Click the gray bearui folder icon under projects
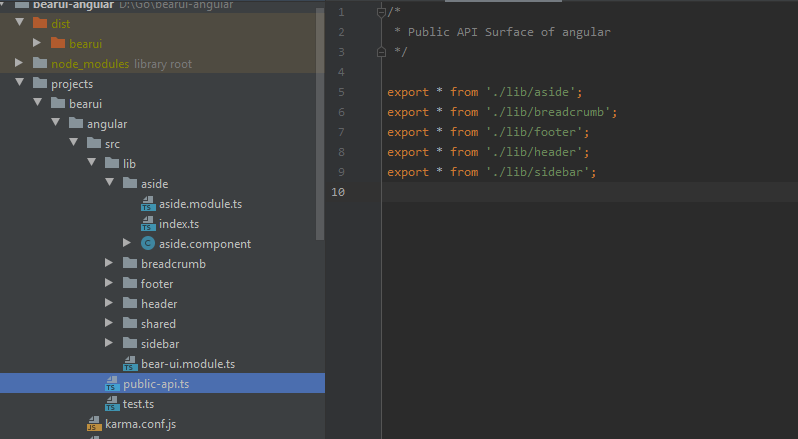Image resolution: width=798 pixels, height=439 pixels. [58, 103]
